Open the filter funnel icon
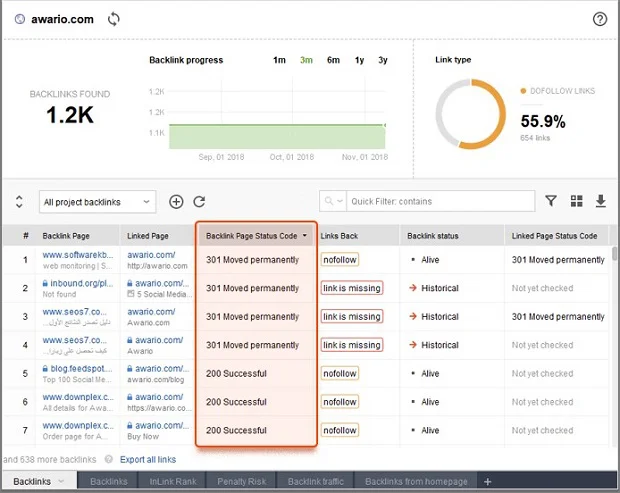The image size is (620, 493). [551, 202]
